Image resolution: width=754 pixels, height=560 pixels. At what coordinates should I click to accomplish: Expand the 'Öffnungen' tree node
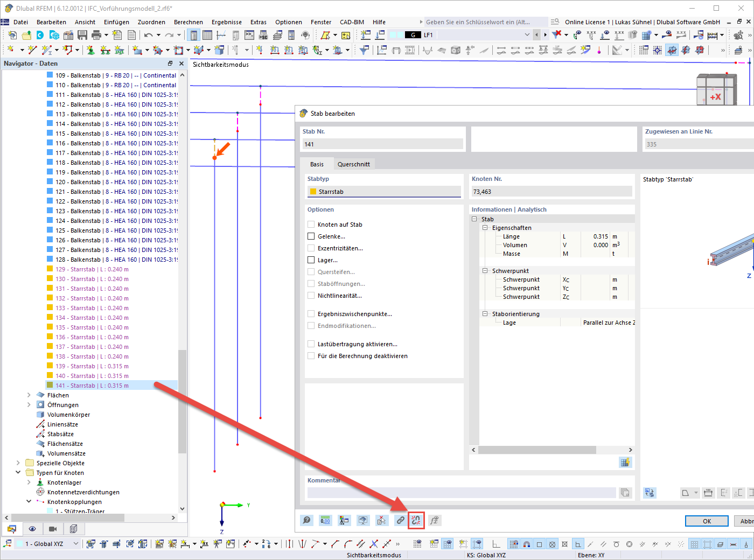[x=29, y=405]
